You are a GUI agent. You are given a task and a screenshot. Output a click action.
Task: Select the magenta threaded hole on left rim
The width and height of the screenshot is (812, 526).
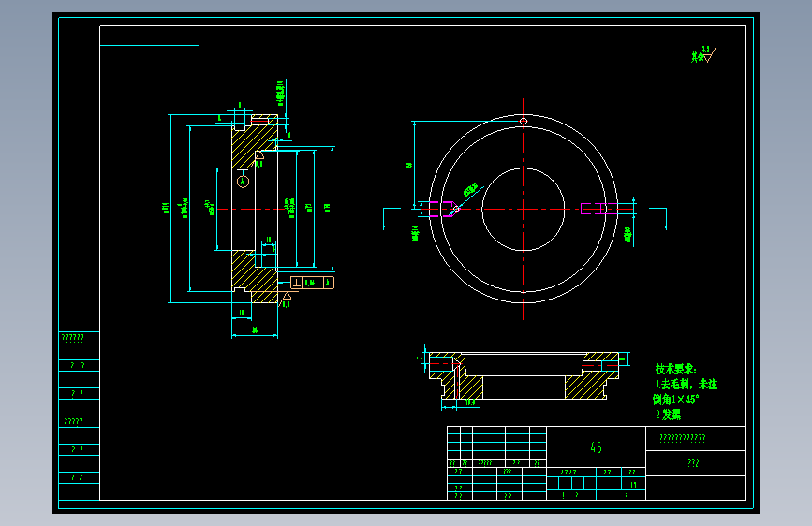444,209
